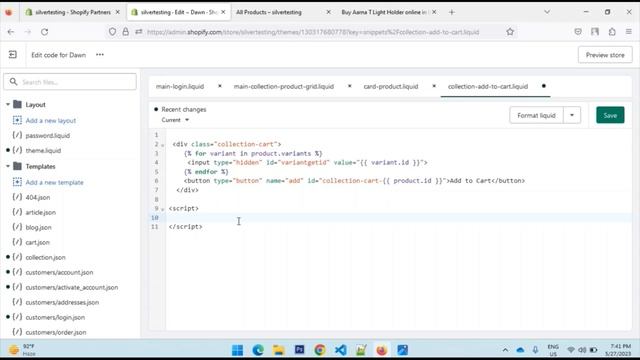Open a new browser tab with plus icon
Screen dimensions: 640x360
coord(451,12)
